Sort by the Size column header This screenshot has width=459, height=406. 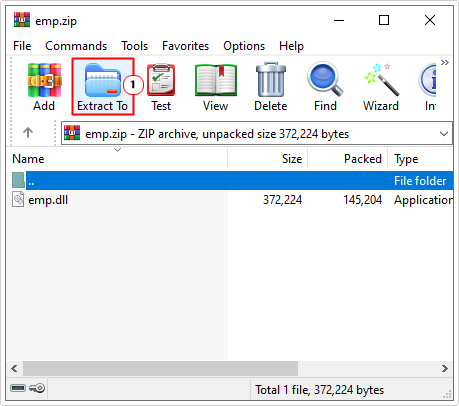[268, 159]
